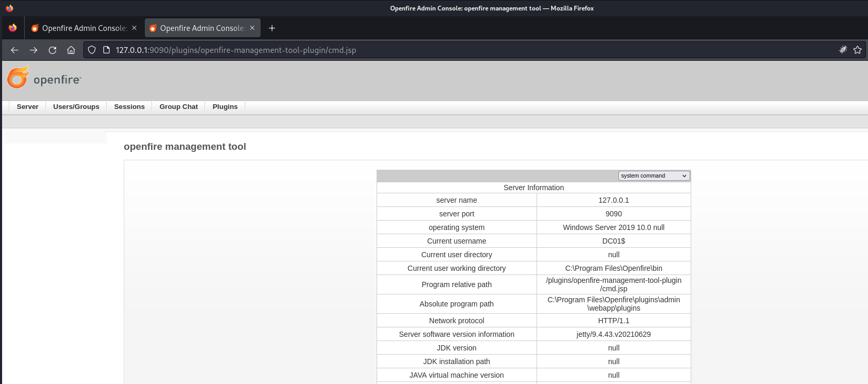Open the tracking protection shield icon
Viewport: 868px width, 384px height.
click(x=92, y=50)
